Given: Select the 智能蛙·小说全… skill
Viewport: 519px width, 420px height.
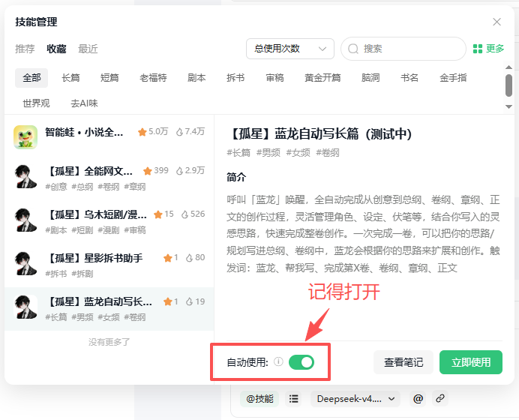Looking at the screenshot, I should (109, 137).
